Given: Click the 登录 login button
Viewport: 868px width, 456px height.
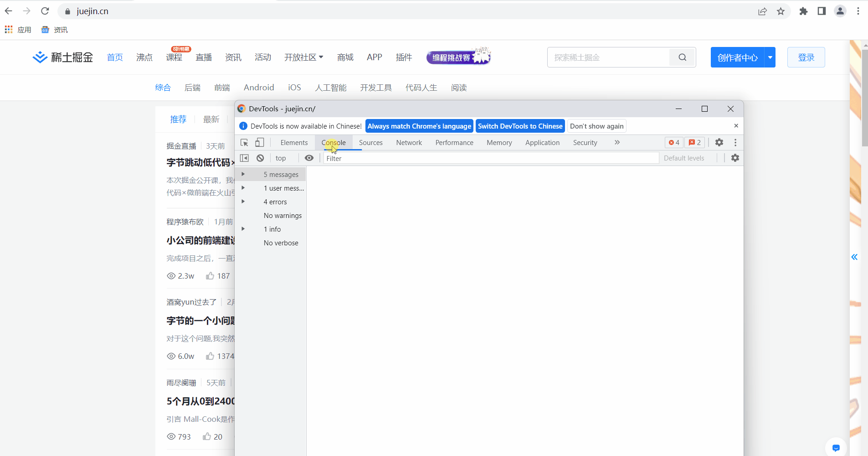Looking at the screenshot, I should click(x=806, y=57).
